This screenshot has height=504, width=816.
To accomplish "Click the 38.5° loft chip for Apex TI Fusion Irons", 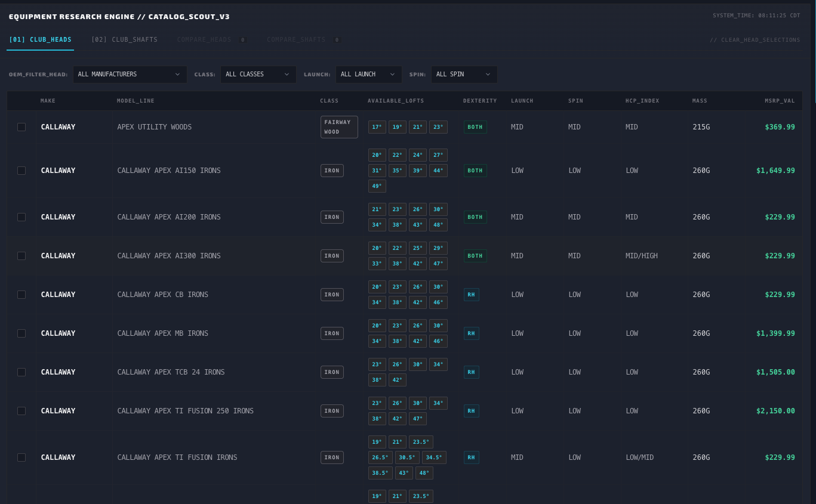I will click(380, 473).
